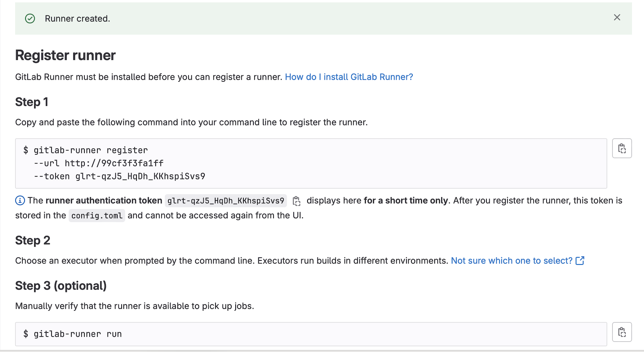Copy the gitlab-runner run command

tap(622, 332)
